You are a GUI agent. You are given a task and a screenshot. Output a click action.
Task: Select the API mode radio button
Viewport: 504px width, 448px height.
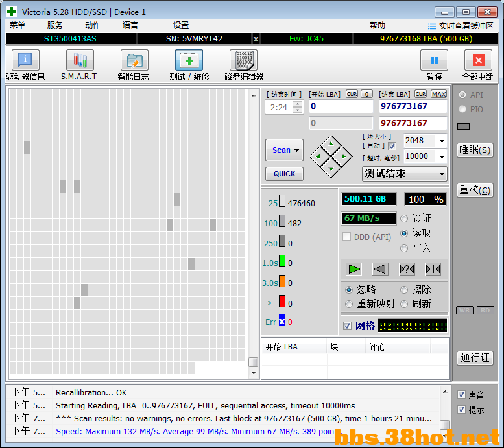(x=462, y=95)
